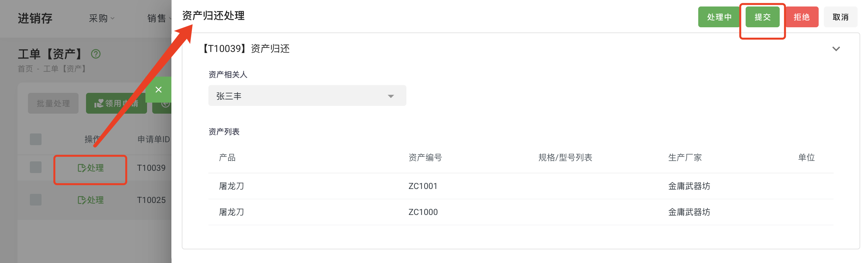Viewport: 868px width, 263px height.
Task: Select the checkbox for row T10025
Action: coord(36,200)
